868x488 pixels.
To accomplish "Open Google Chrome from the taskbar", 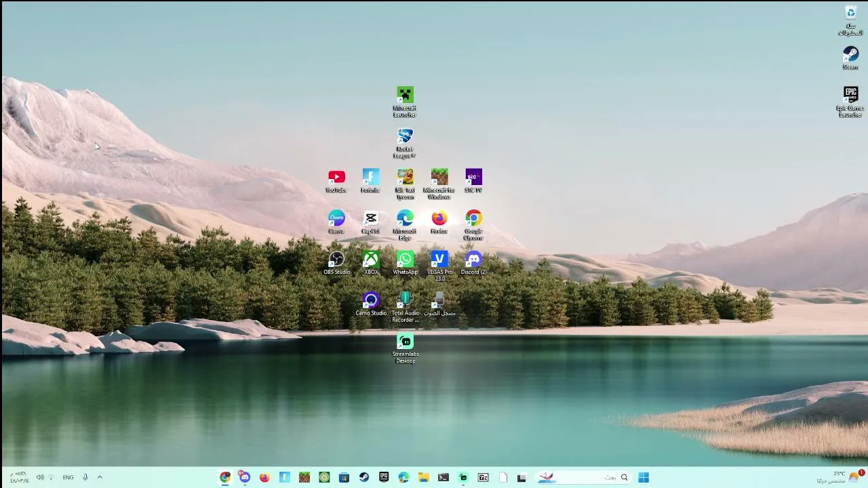I will tap(225, 478).
